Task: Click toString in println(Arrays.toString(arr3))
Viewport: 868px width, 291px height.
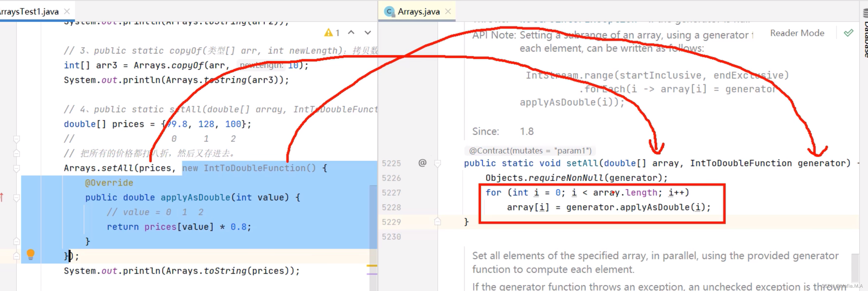Action: tap(225, 80)
